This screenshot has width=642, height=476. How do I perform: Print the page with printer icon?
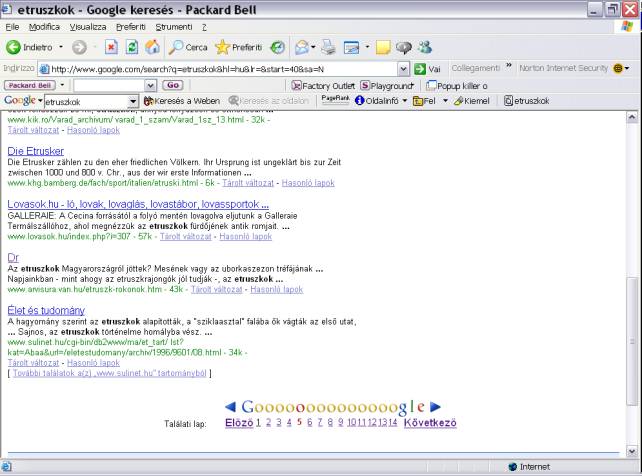point(328,47)
